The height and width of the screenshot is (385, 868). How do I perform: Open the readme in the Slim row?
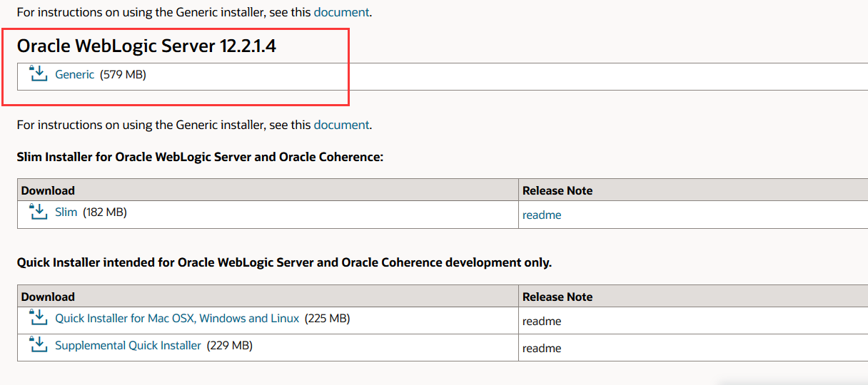(542, 215)
